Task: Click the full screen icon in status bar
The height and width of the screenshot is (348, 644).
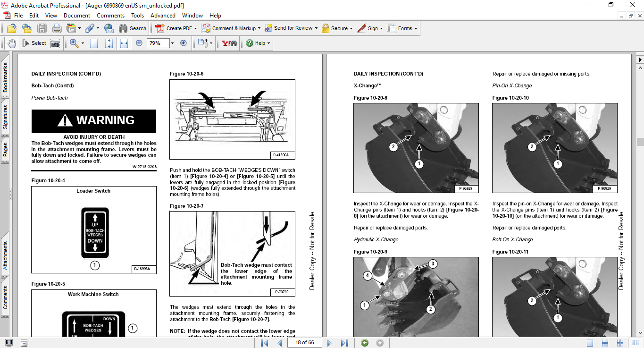Action: pyautogui.click(x=9, y=343)
